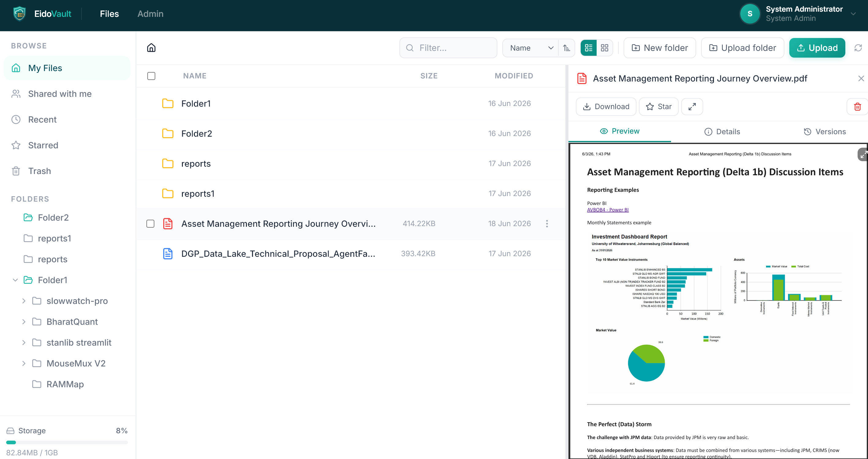Click the pie chart in PDF preview
The height and width of the screenshot is (459, 868).
pos(646,363)
